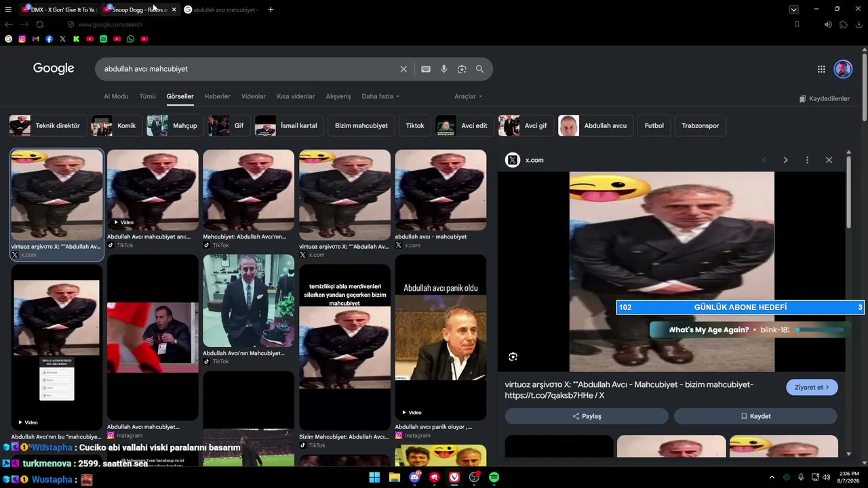Filter images by Bizim mahcubiyet chip
The width and height of the screenshot is (868, 488).
(361, 126)
